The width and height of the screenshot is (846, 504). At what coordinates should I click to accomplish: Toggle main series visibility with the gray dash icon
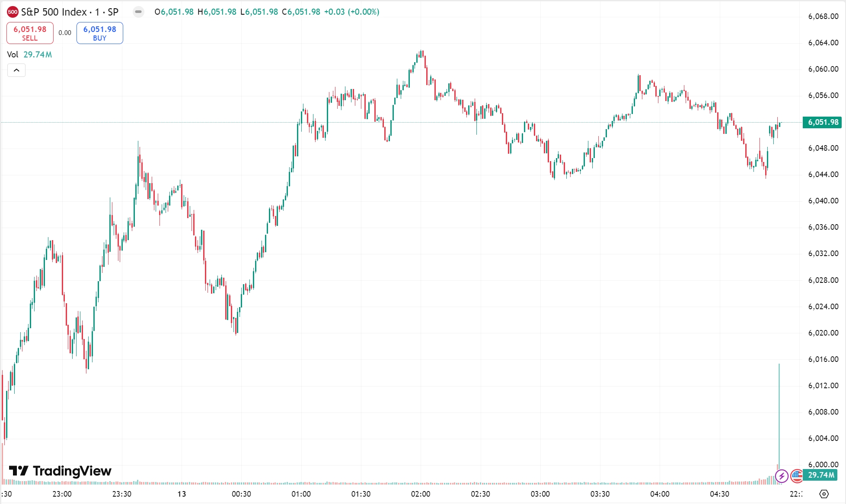click(138, 12)
